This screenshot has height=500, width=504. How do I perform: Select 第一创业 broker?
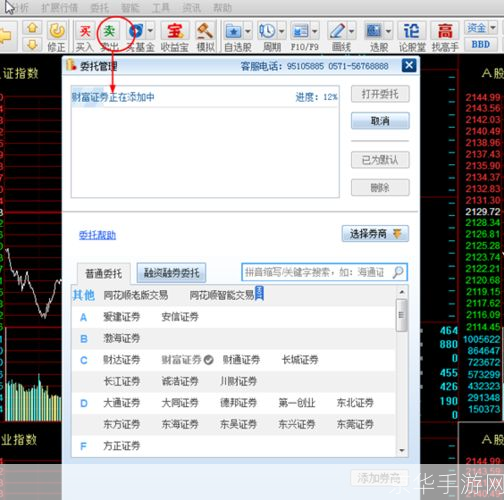pyautogui.click(x=297, y=403)
